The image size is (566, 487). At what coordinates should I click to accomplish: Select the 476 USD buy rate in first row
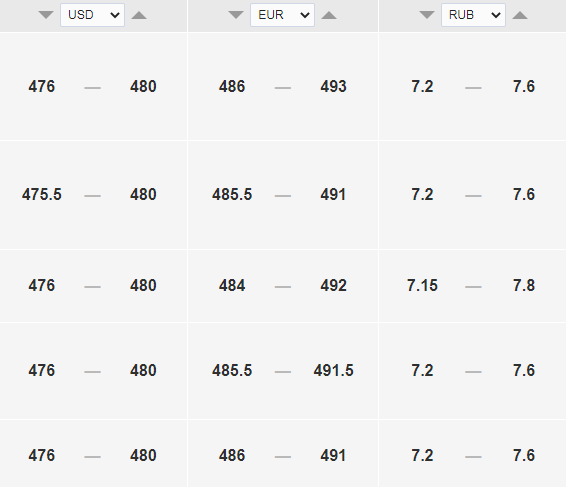coord(42,87)
